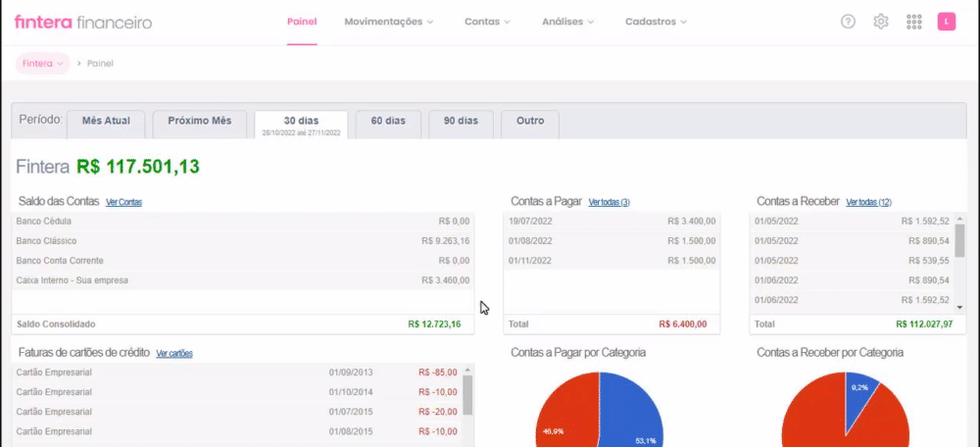Viewport: 980px width, 447px height.
Task: Select the 60 dias period tab
Action: (388, 124)
